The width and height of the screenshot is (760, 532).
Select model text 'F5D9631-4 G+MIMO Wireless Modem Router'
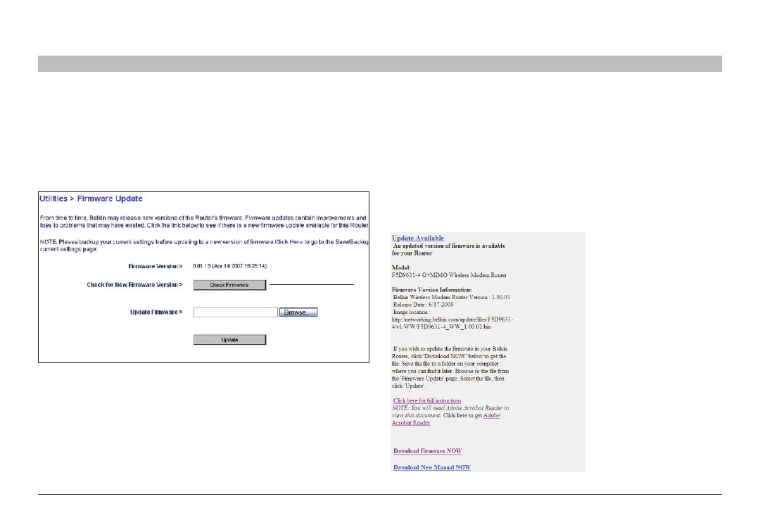449,275
